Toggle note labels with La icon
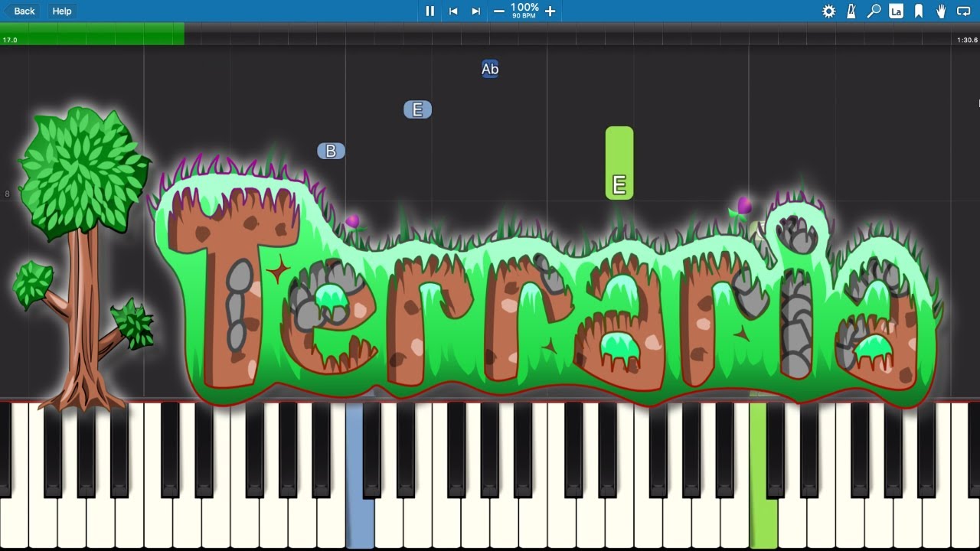Image resolution: width=980 pixels, height=551 pixels. (896, 11)
